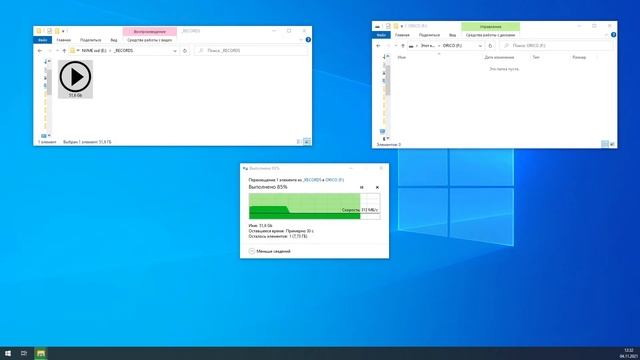Open Поделиться tab in ORICO window

[x=429, y=35]
